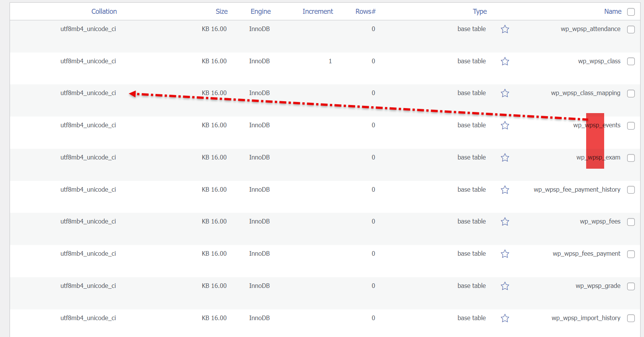
Task: Sort tables by the Name column header
Action: [613, 12]
